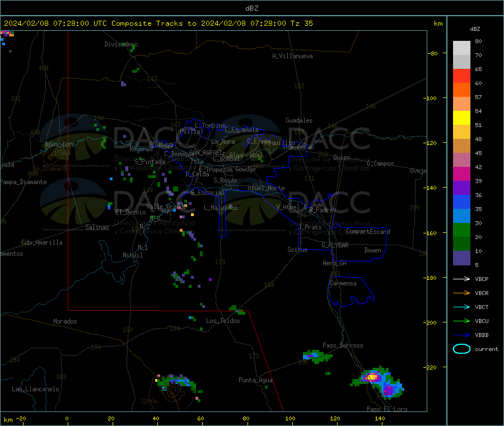Click the 100 km horizontal axis tick label
Viewport: 504px width, 426px height.
pos(290,419)
